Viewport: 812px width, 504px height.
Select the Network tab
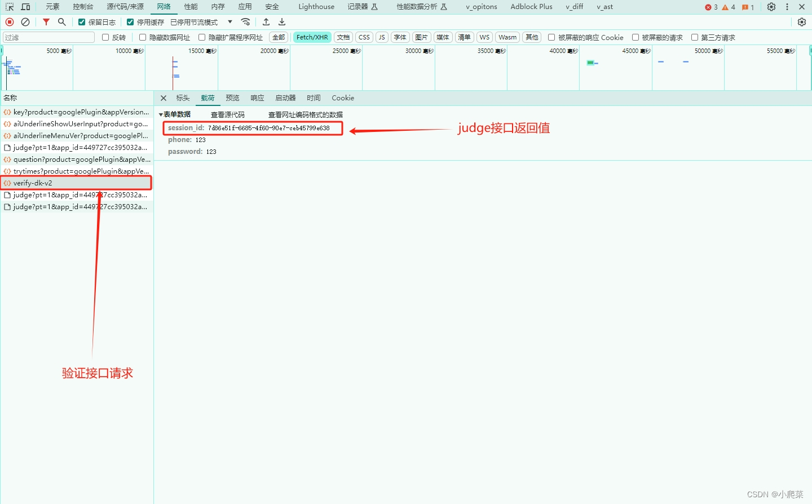click(164, 7)
